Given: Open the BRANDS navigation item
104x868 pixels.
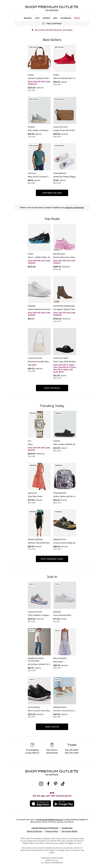Looking at the screenshot, I should tap(28, 18).
